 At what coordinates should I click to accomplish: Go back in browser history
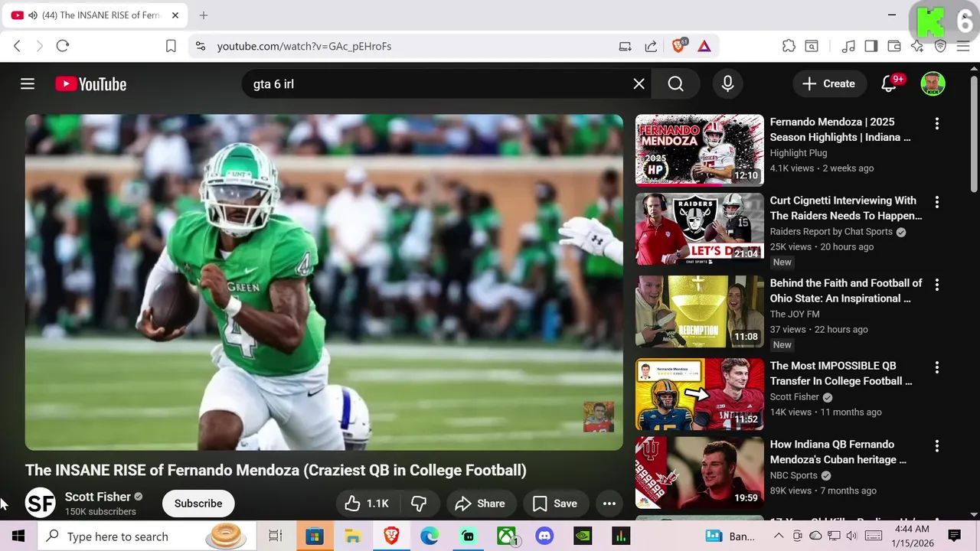pos(17,46)
